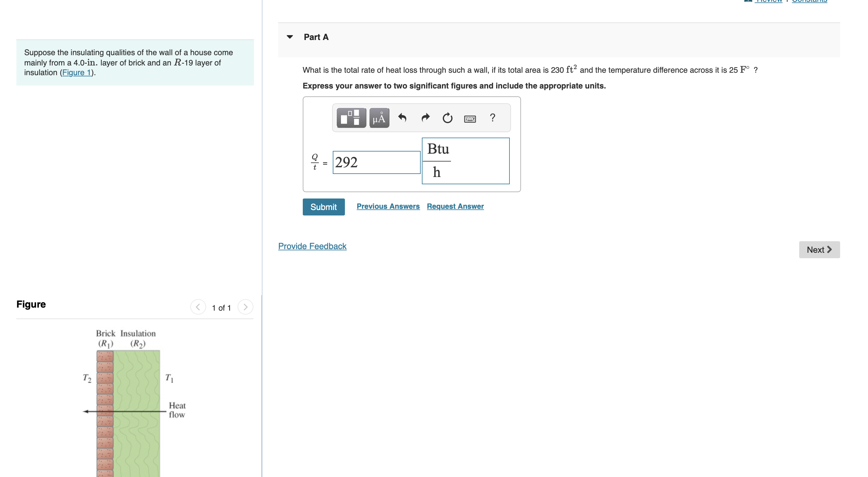The width and height of the screenshot is (868, 477).
Task: Click the units field with Btu/h
Action: click(x=465, y=161)
